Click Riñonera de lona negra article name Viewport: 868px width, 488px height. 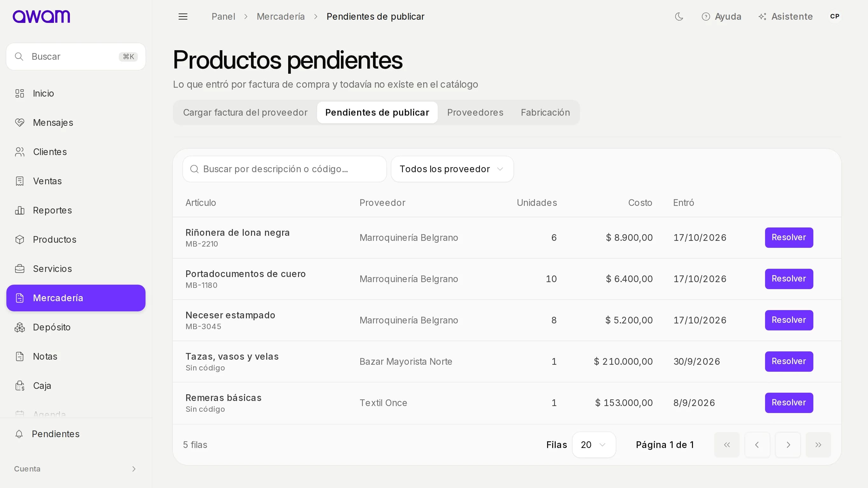(x=237, y=233)
